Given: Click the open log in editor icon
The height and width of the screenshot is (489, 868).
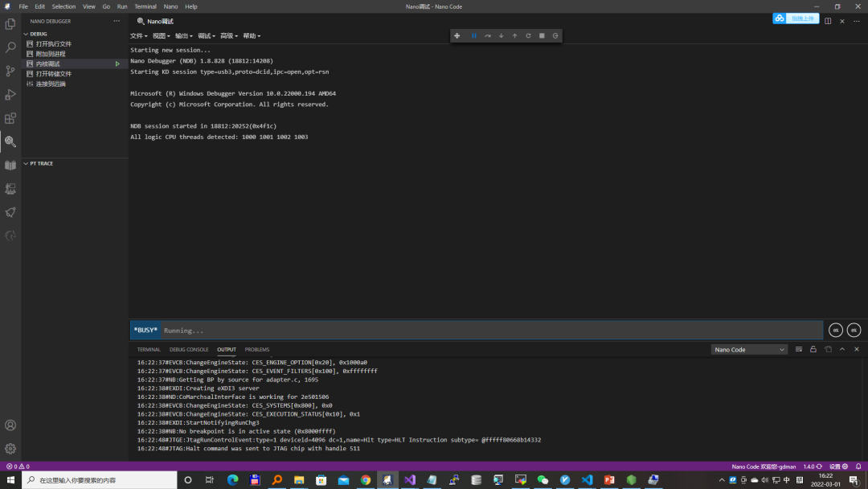Looking at the screenshot, I should (828, 349).
